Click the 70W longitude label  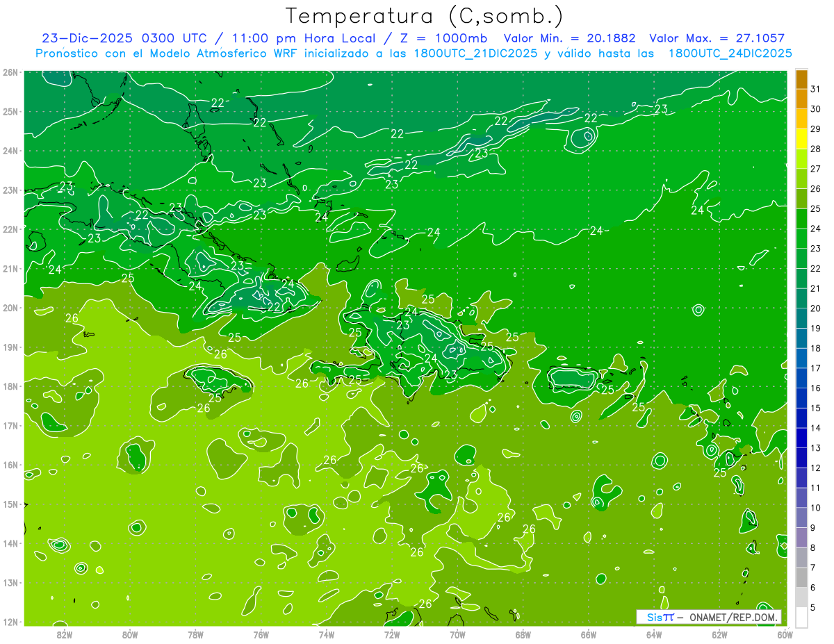click(x=457, y=634)
